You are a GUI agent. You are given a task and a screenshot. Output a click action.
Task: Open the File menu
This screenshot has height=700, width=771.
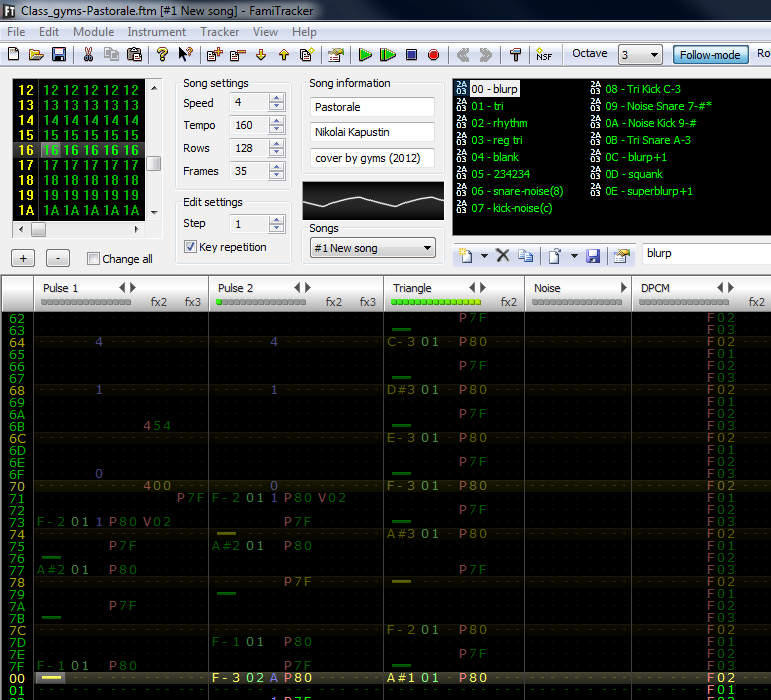point(16,32)
